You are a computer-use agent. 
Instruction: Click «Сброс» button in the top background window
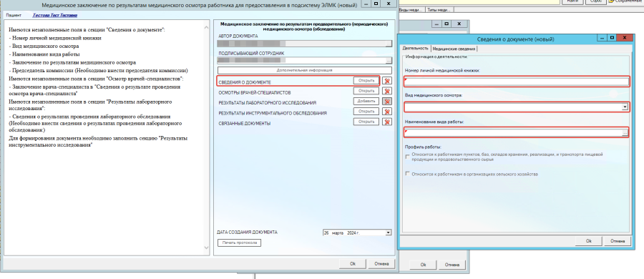pyautogui.click(x=595, y=1)
